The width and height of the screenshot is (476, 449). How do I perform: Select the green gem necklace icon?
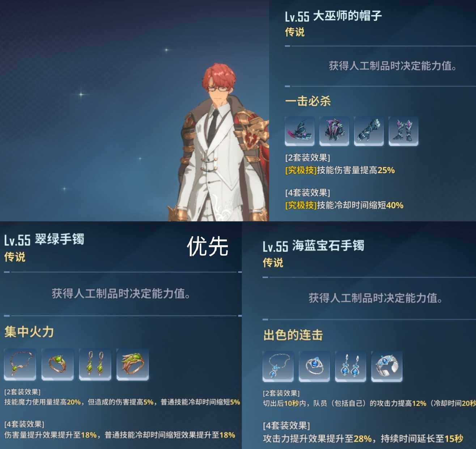point(20,364)
